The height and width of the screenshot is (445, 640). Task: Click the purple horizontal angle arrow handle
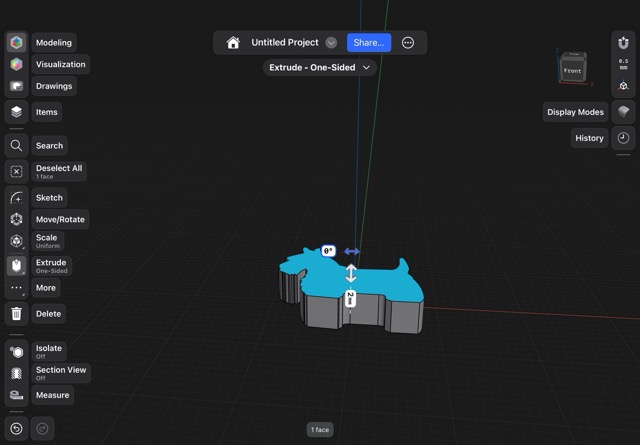click(x=352, y=251)
